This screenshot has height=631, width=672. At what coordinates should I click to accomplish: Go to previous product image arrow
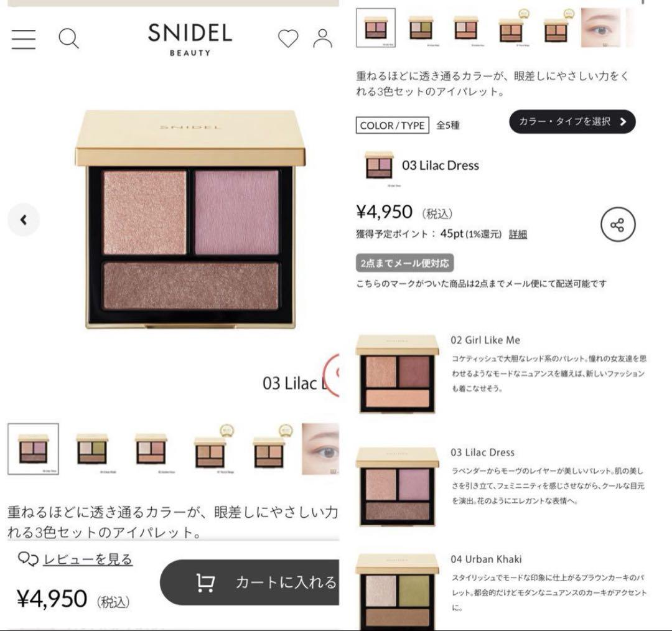(24, 220)
